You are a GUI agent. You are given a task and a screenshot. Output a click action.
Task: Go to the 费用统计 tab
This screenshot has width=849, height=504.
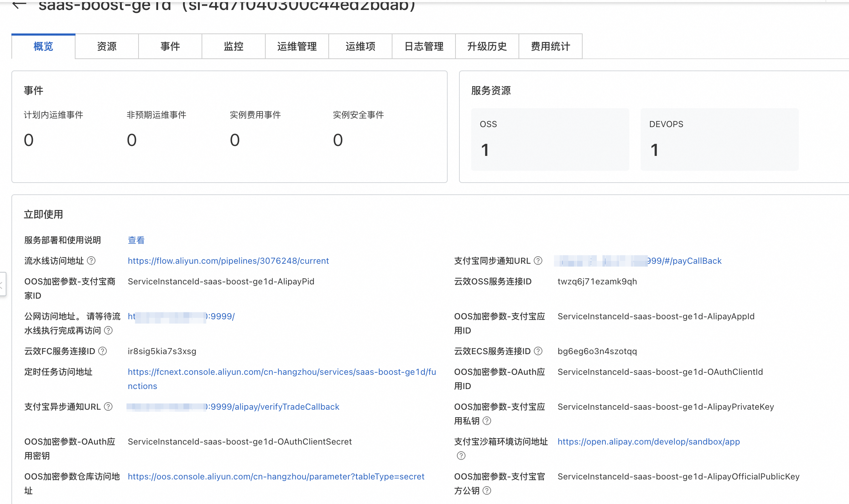coord(550,46)
